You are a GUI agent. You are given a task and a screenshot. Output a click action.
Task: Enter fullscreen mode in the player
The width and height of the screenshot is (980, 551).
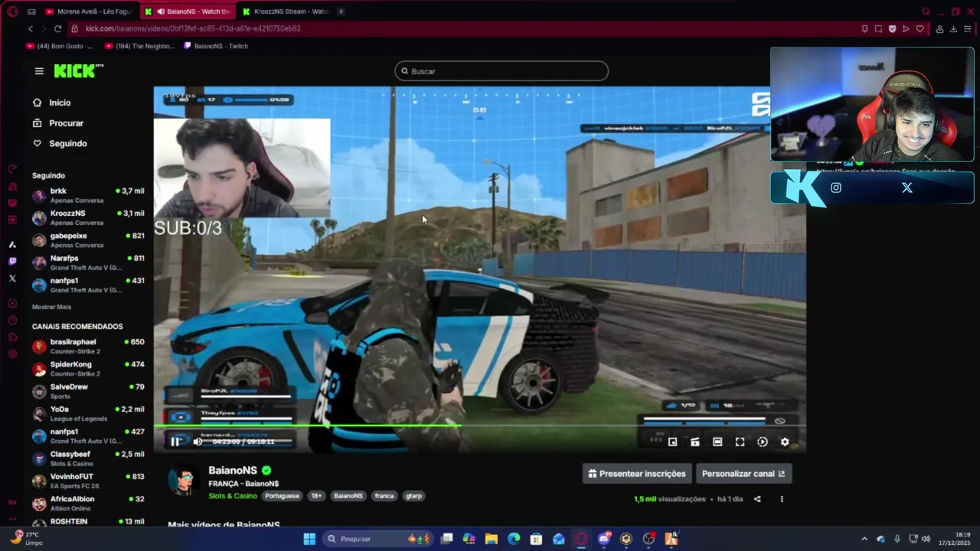[x=740, y=442]
